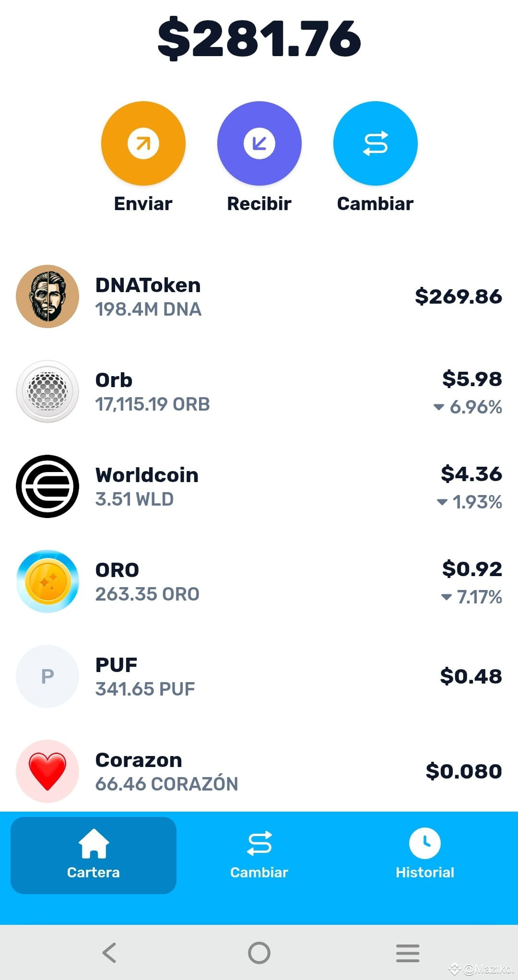Viewport: 518px width, 980px height.
Task: Tap the Corazon red heart icon
Action: [47, 771]
